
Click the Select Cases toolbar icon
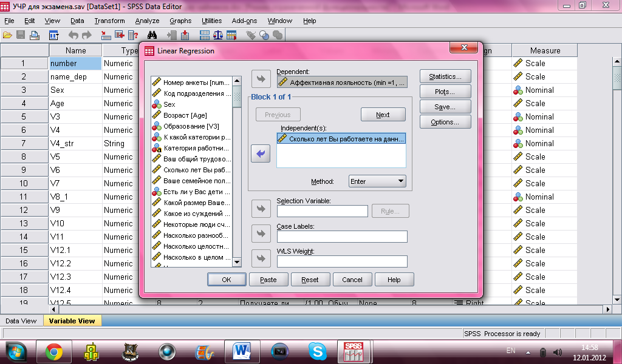pos(231,35)
